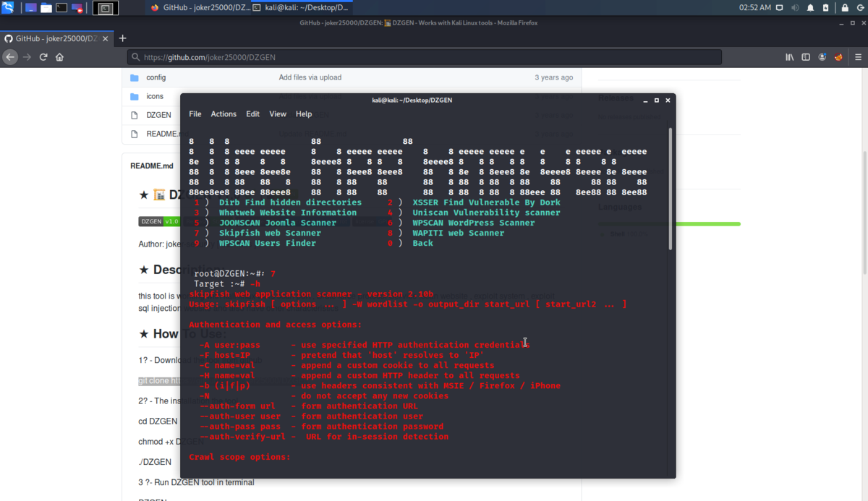
Task: Open the file manager launcher in top panel
Action: click(x=46, y=8)
